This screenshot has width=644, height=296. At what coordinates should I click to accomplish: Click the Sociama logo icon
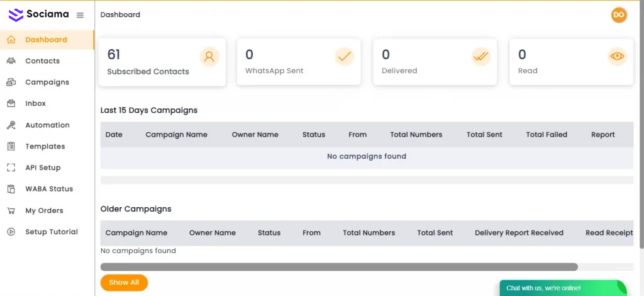(16, 14)
